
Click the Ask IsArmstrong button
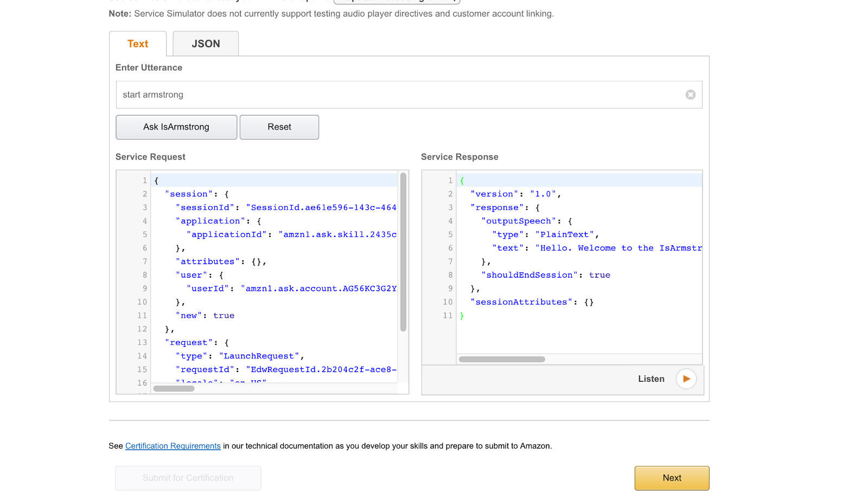pos(176,127)
